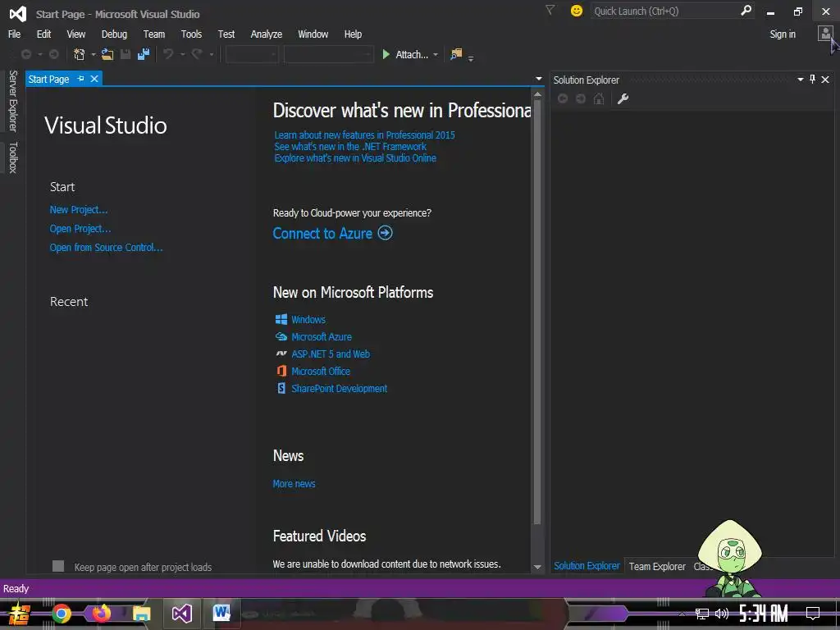
Task: Click the More news link
Action: [294, 484]
